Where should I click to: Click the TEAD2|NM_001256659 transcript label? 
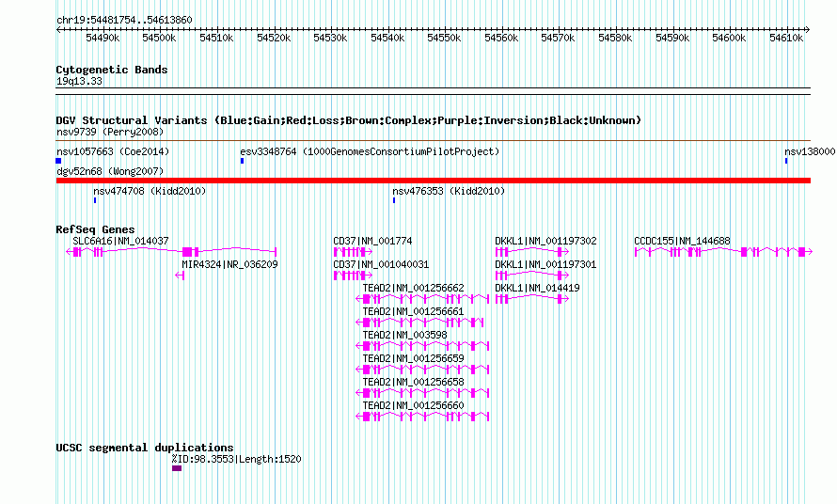(413, 358)
